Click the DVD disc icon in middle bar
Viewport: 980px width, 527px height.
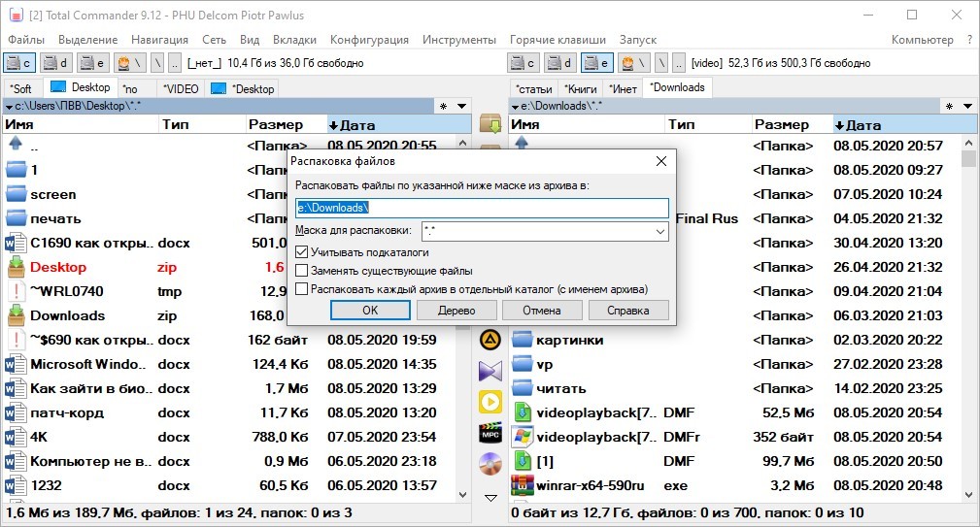(490, 464)
